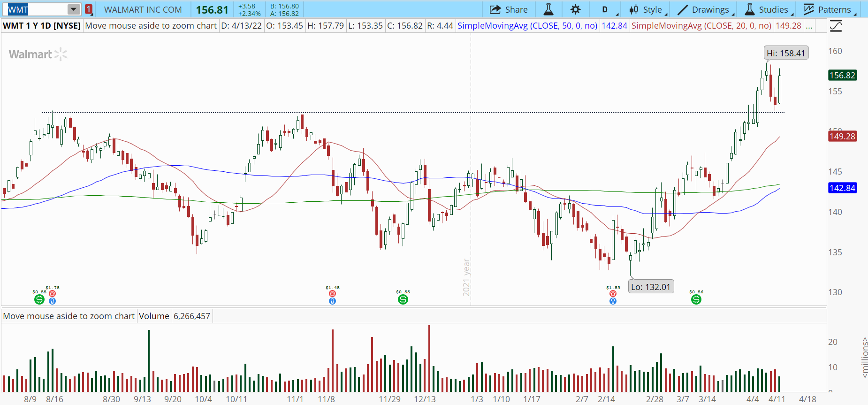Screen dimensions: 868x405
Task: Click the Share button
Action: [509, 9]
